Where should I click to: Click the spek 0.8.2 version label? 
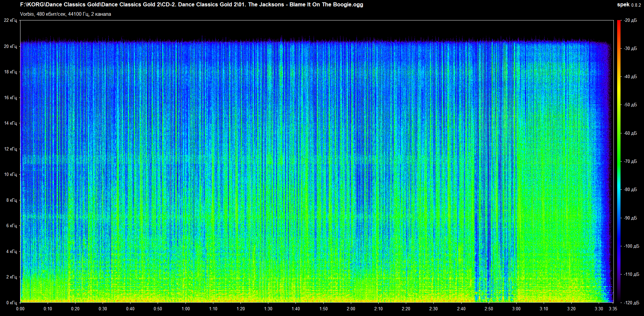629,5
